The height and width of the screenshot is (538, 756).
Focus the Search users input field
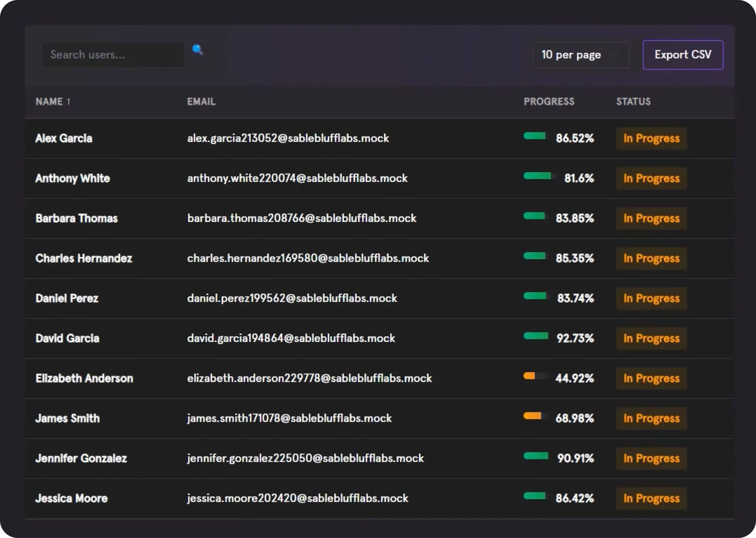[113, 55]
